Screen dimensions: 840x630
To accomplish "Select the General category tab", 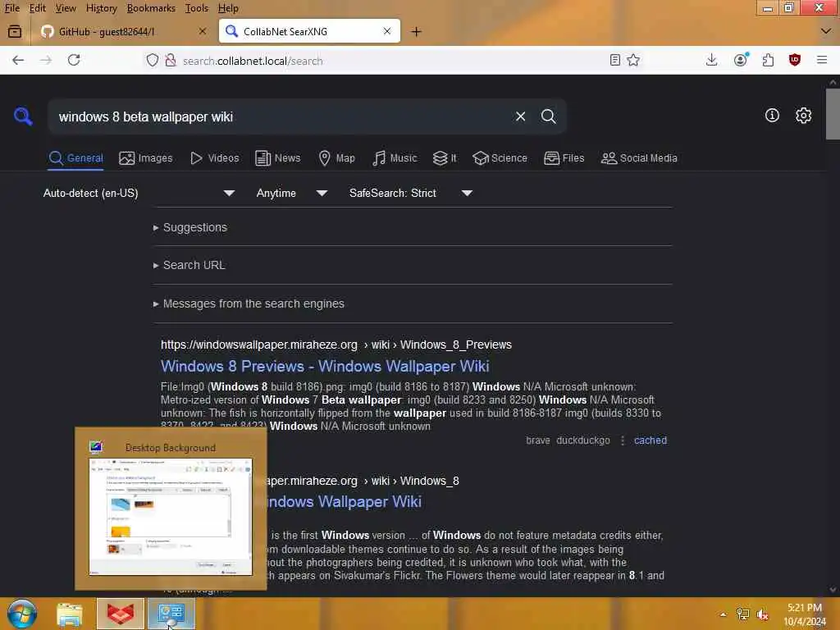I will (76, 158).
